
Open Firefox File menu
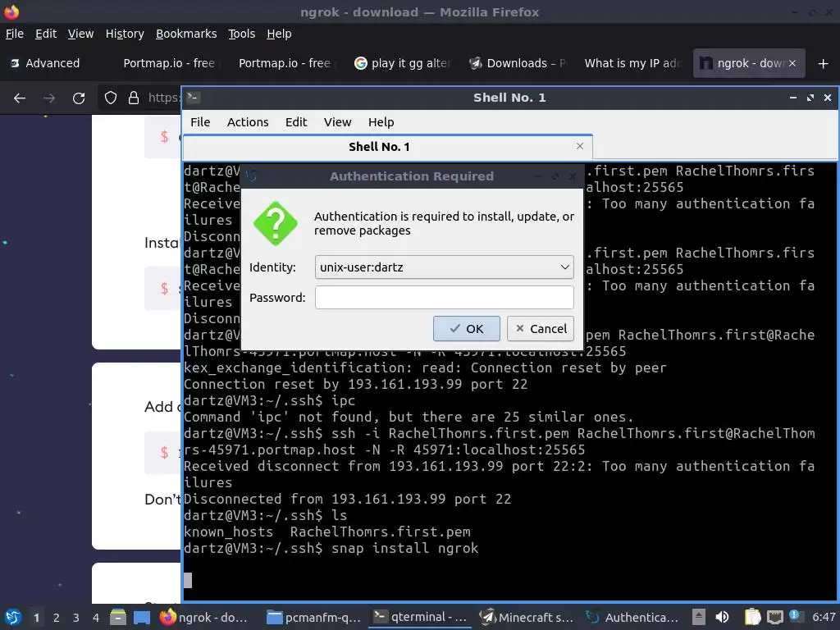(x=15, y=34)
